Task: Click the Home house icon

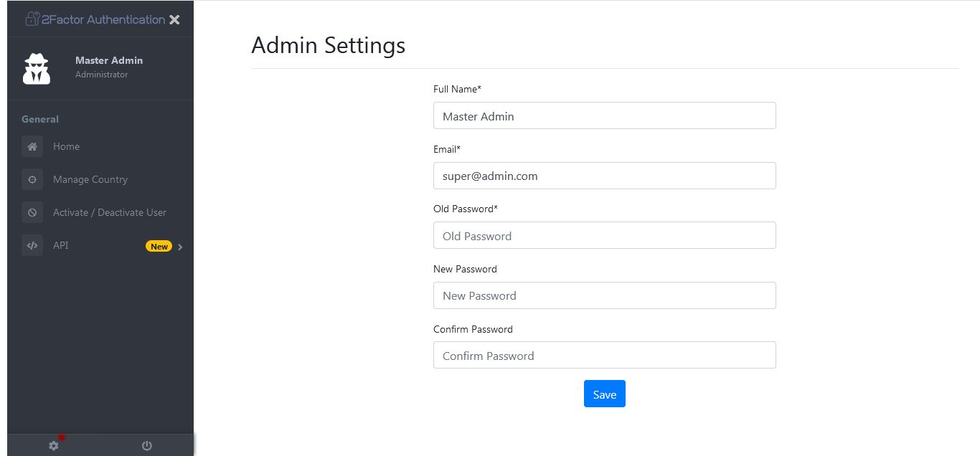Action: pyautogui.click(x=32, y=146)
